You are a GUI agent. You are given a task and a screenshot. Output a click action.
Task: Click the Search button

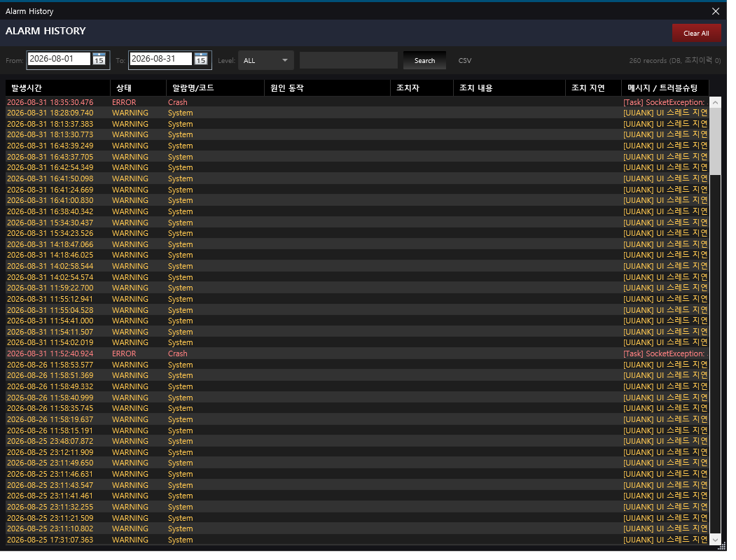pyautogui.click(x=424, y=60)
